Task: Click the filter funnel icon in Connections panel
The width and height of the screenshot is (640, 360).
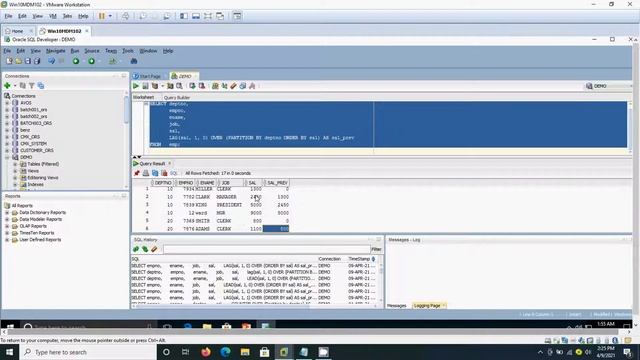Action: 31,86
